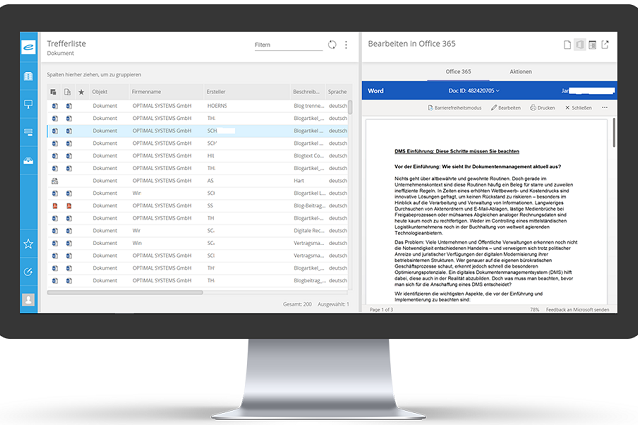The height and width of the screenshot is (425, 638).
Task: Click the 78% zoom level indicator
Action: [535, 310]
